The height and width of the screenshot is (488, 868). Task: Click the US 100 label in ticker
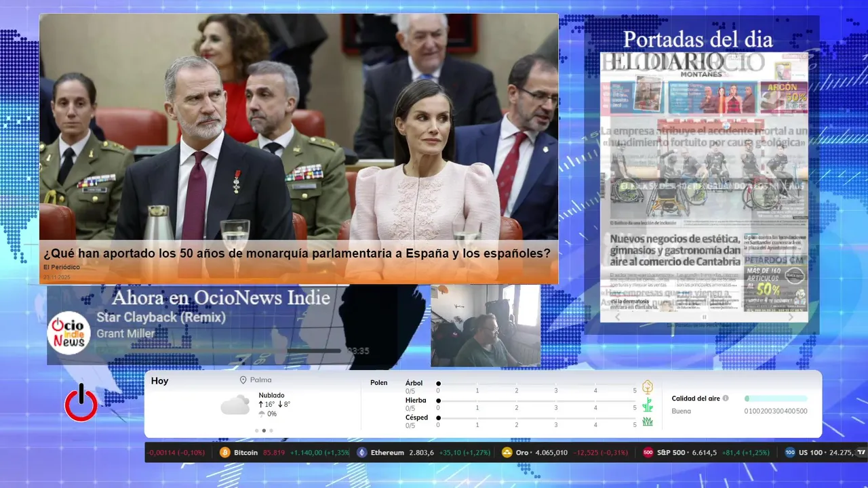pos(810,453)
